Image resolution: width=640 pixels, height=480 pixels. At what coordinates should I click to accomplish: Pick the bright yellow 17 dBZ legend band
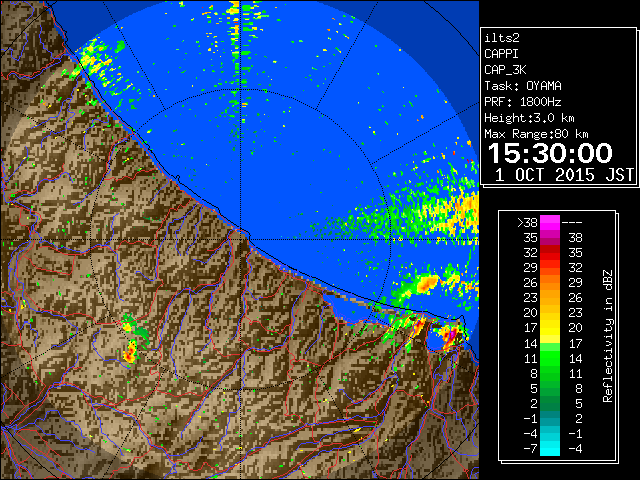point(550,328)
